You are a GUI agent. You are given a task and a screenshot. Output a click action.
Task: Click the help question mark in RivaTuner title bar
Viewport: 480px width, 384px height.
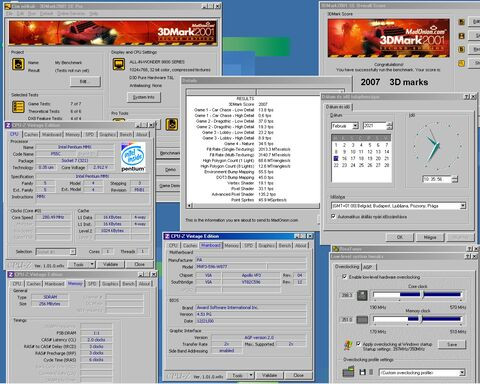coord(469,249)
